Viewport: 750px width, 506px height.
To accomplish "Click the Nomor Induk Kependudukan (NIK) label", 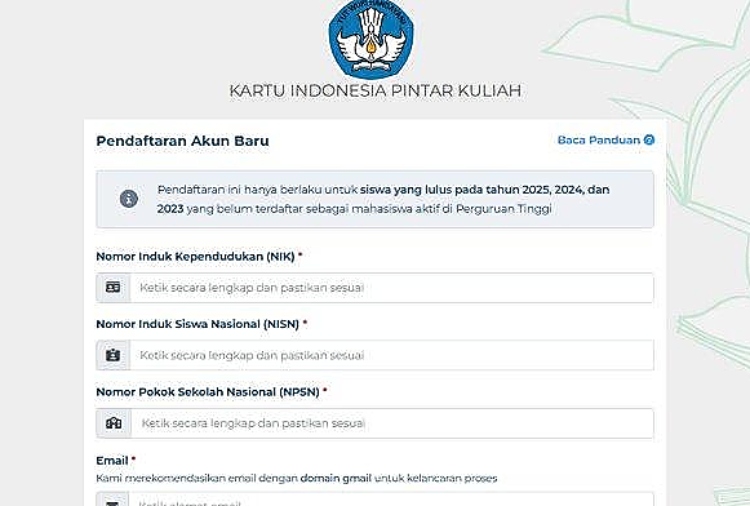I will [199, 256].
